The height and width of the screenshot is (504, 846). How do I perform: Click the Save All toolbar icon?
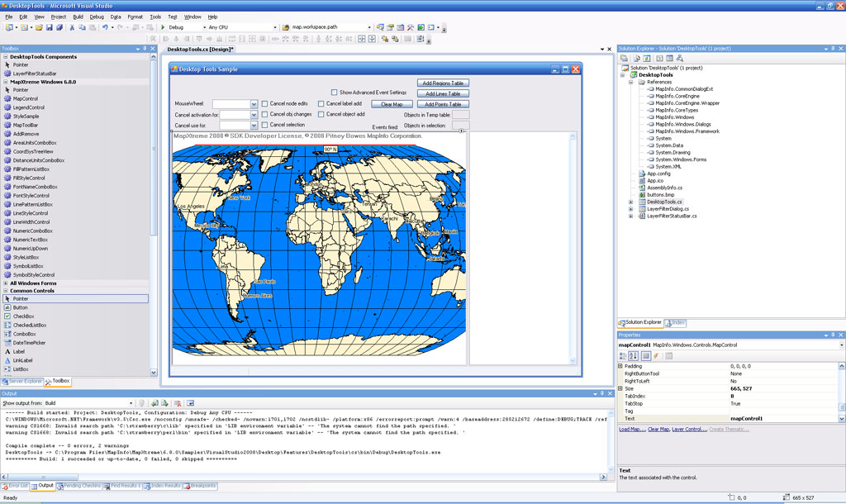tap(59, 27)
